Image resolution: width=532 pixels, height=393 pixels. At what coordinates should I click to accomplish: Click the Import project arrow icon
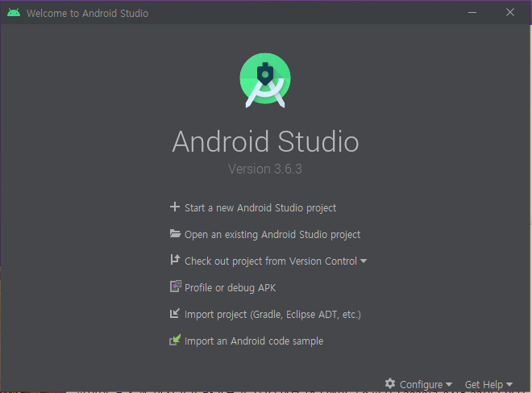pos(174,313)
